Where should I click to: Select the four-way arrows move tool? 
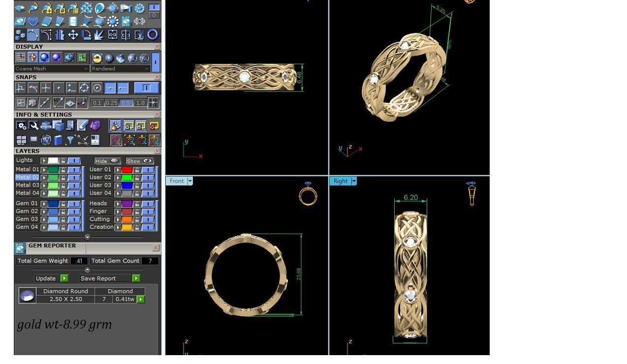[73, 35]
